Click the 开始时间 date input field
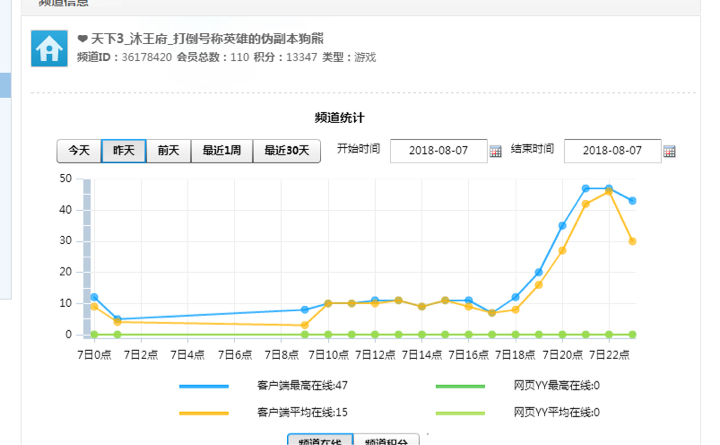This screenshot has height=445, width=720. tap(439, 151)
